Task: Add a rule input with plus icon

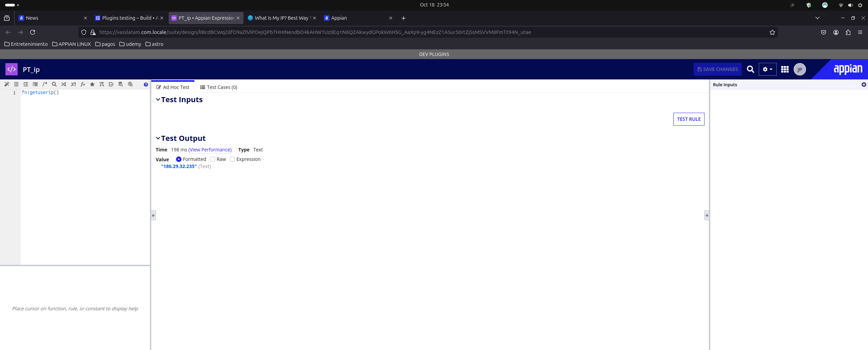Action: (x=864, y=85)
